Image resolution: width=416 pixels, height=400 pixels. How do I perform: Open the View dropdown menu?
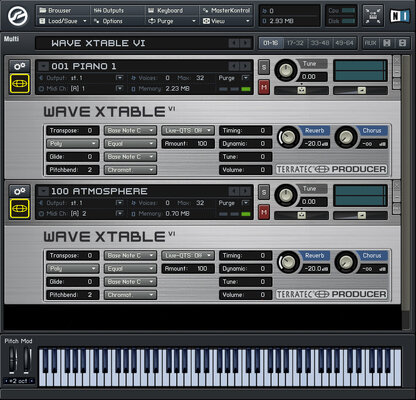tap(226, 21)
